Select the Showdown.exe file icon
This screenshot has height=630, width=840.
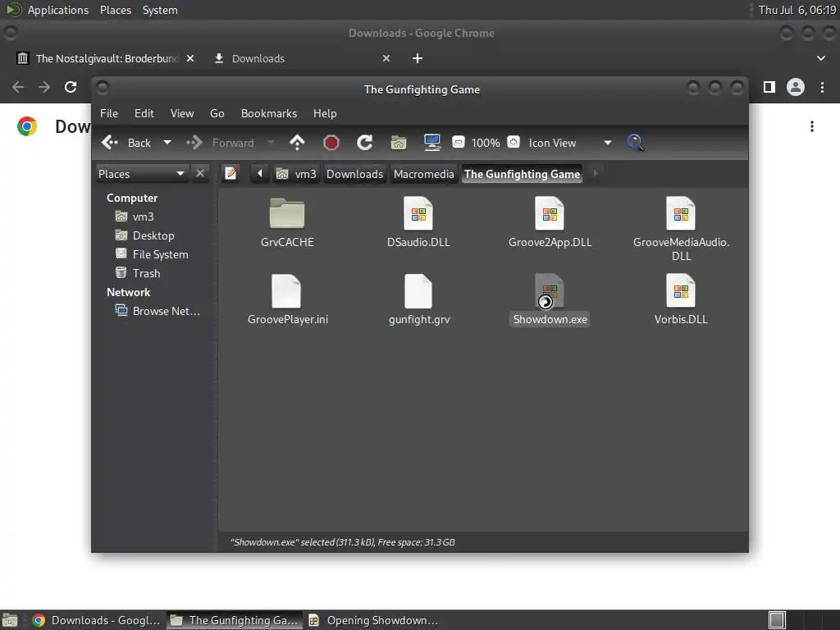pos(550,291)
